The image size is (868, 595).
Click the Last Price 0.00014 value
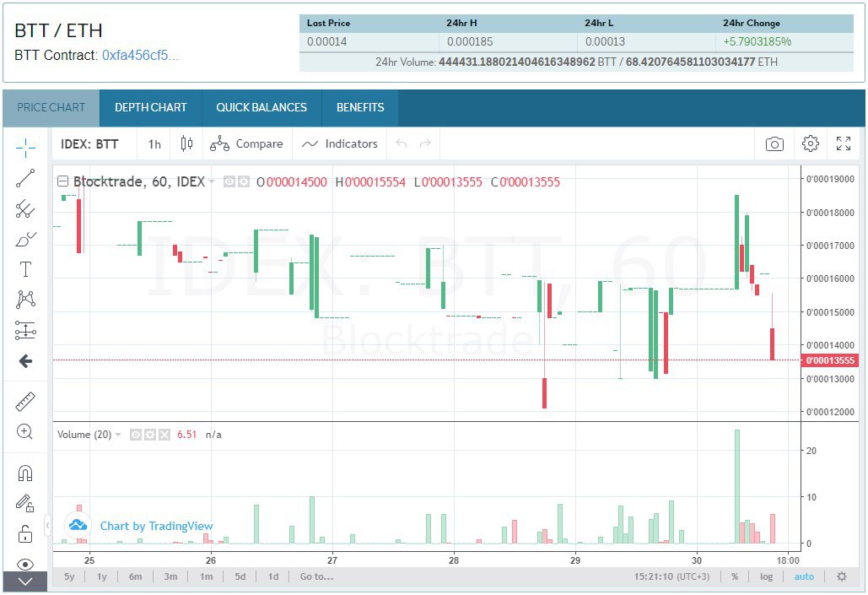coord(326,41)
